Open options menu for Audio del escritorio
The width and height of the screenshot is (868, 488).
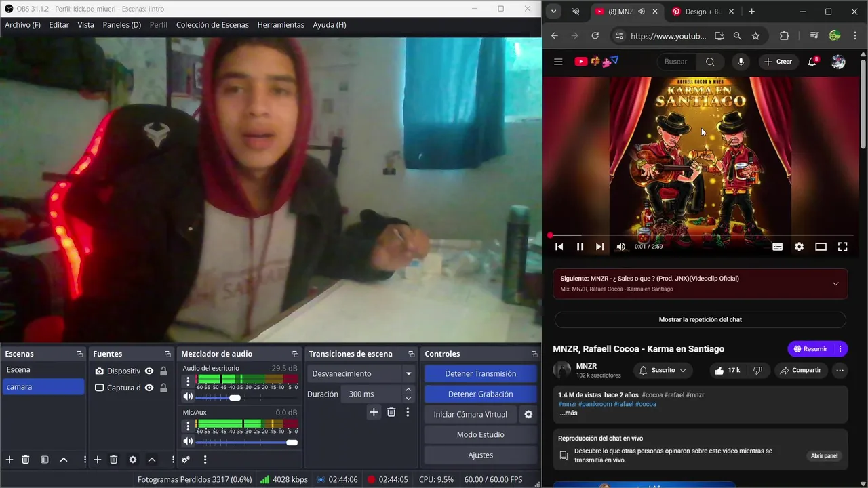(x=188, y=382)
